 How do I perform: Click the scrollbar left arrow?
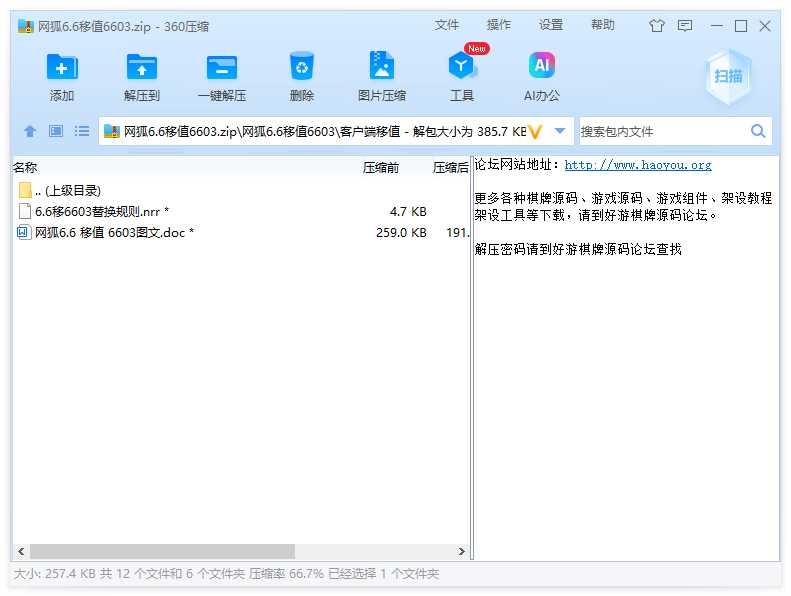pos(21,551)
